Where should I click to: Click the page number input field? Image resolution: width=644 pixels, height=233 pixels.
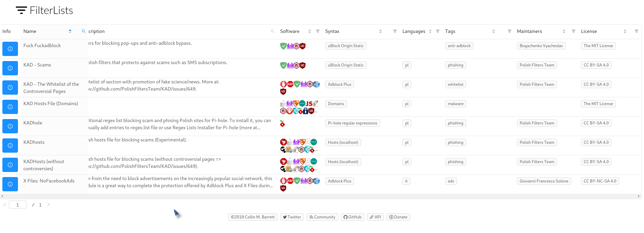(18, 205)
